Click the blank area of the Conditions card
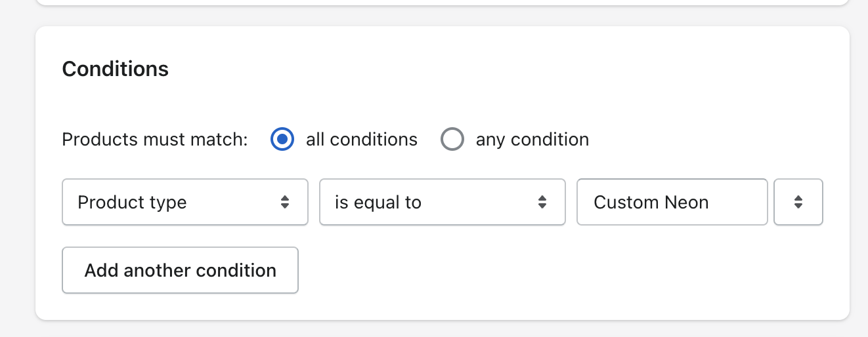Image resolution: width=868 pixels, height=337 pixels. (x=558, y=275)
